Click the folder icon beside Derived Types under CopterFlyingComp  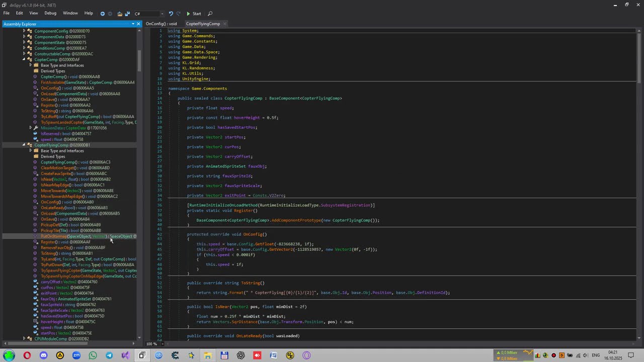36,156
